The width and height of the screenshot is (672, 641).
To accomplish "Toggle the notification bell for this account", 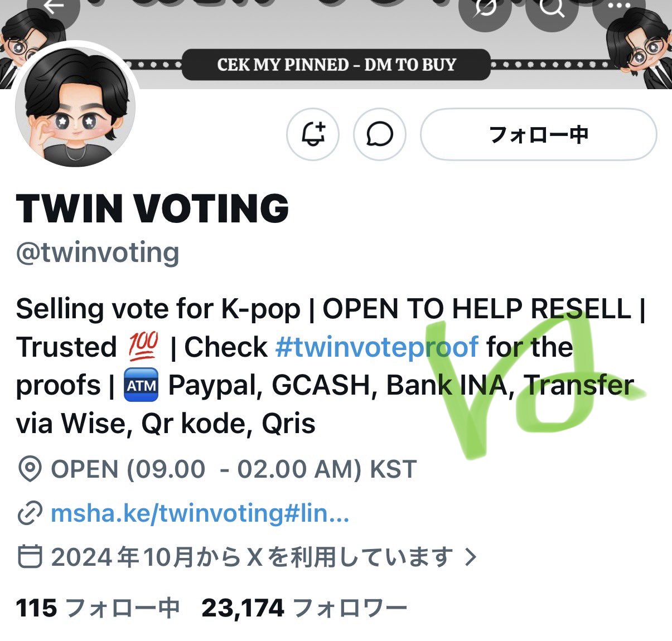I will point(313,134).
